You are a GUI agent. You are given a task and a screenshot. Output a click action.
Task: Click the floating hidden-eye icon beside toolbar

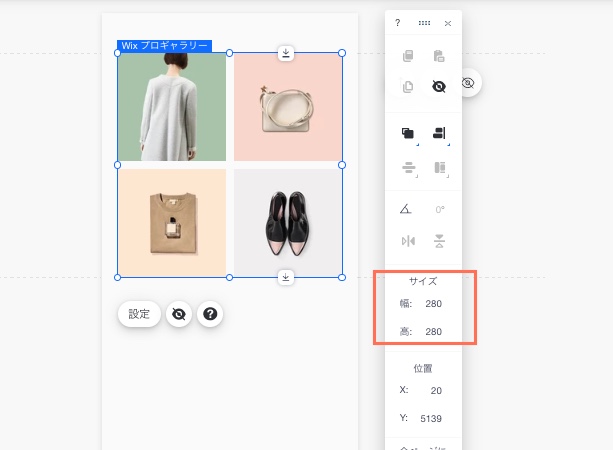point(468,83)
